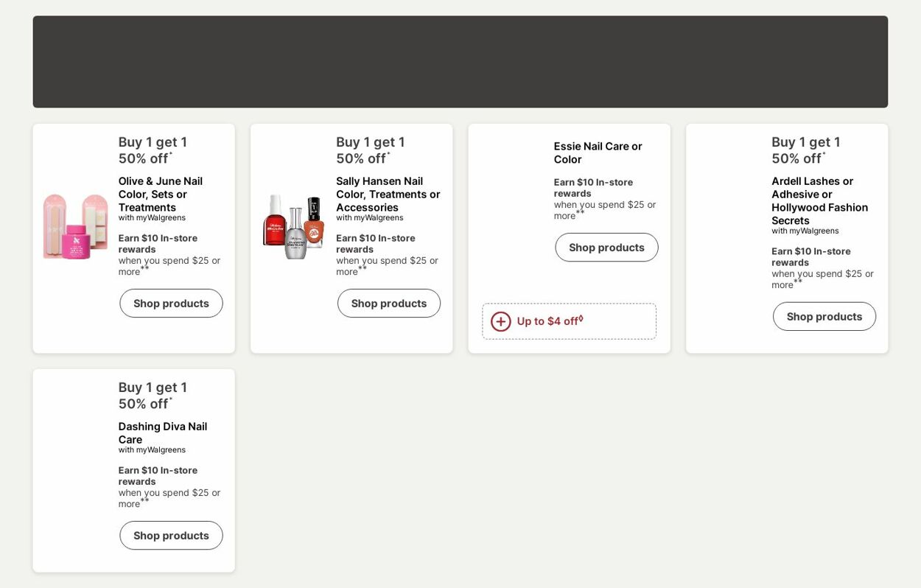The width and height of the screenshot is (921, 588).
Task: Open the Ardell Lashes or Adhesive title
Action: [x=819, y=200]
